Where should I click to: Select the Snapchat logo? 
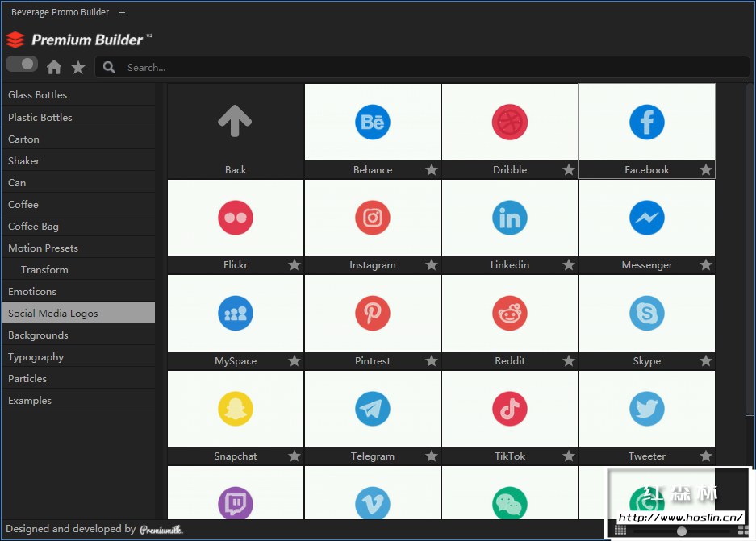[x=236, y=409]
